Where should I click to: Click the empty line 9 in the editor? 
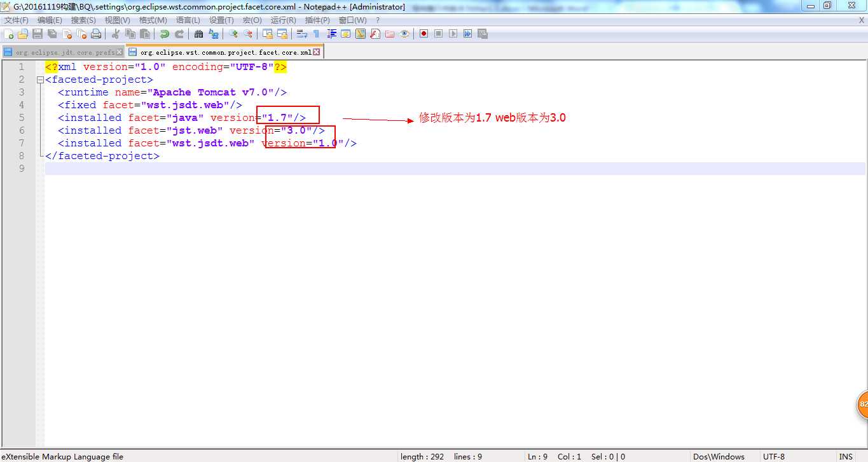point(455,169)
